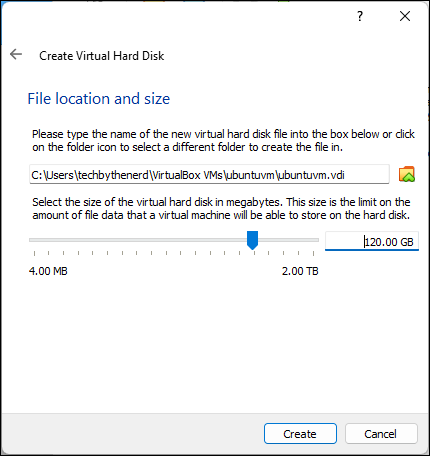Close the Create Virtual Hard Disk dialog
The width and height of the screenshot is (430, 456).
pyautogui.click(x=405, y=16)
